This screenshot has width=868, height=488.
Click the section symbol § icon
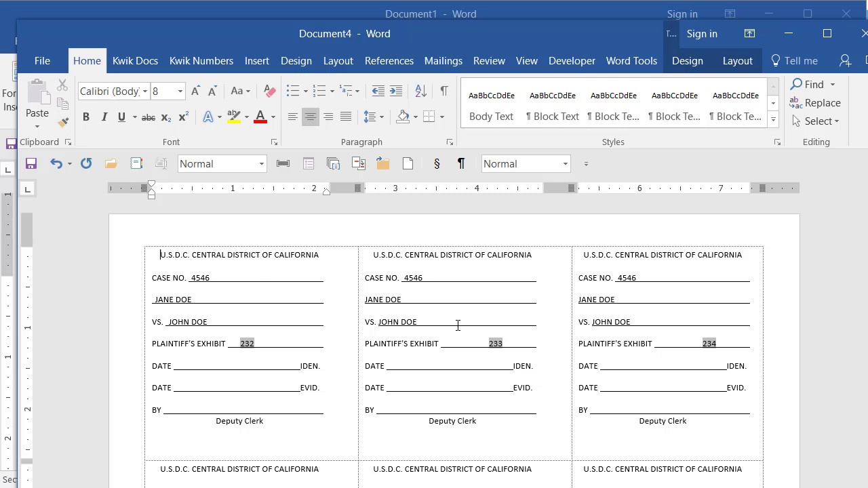pos(437,163)
